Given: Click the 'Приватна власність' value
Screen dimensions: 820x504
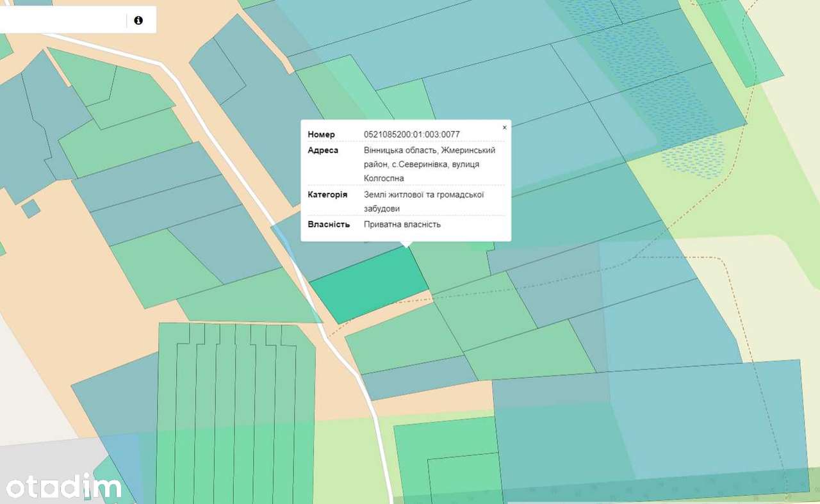Looking at the screenshot, I should [x=402, y=224].
